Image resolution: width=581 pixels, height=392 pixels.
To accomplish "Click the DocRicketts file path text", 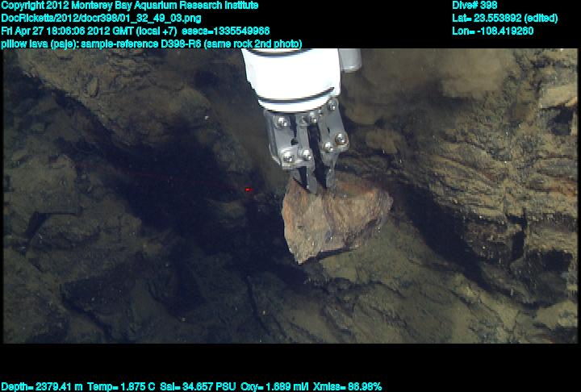I will (102, 18).
